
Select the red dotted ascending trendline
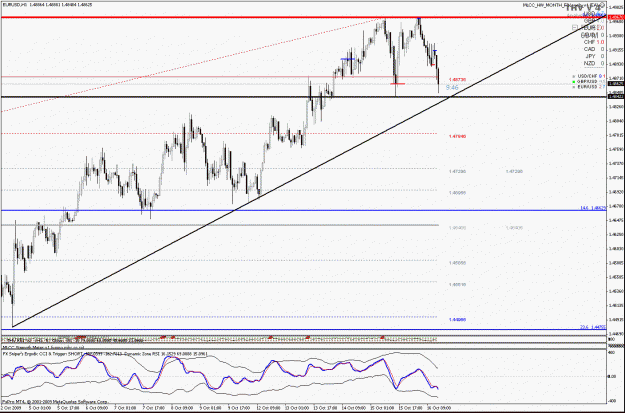coord(191,65)
